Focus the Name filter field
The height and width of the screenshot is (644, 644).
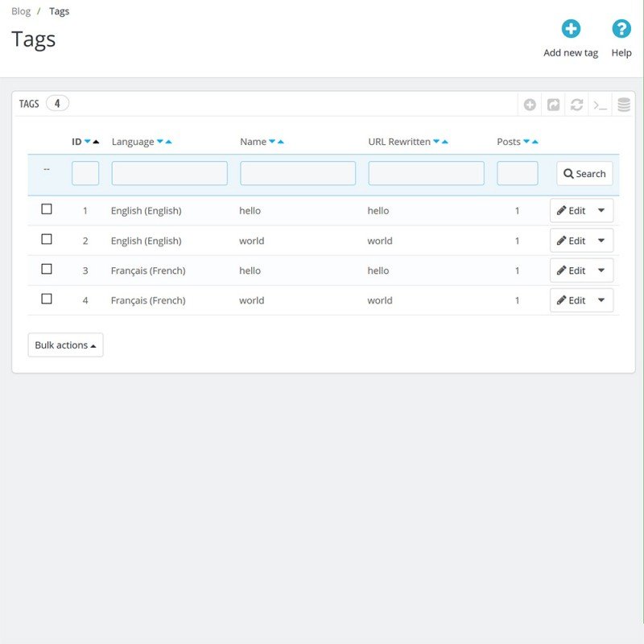coord(298,173)
